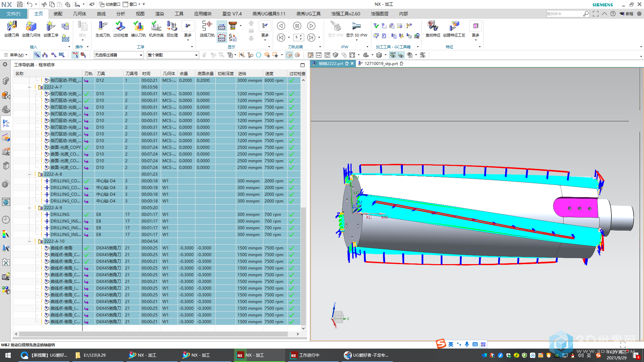This screenshot has width=644, height=362.
Task: Click the play forward toolpath animation button
Action: [311, 26]
